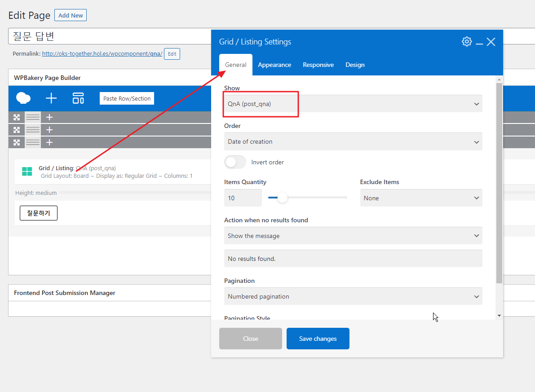
Task: Add column with plus in the third row
Action: (49, 142)
